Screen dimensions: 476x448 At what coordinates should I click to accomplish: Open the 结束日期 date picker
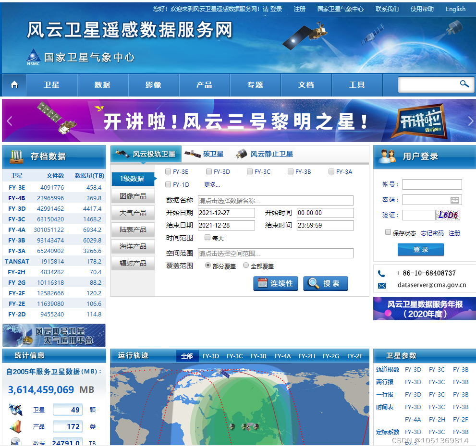(x=226, y=225)
